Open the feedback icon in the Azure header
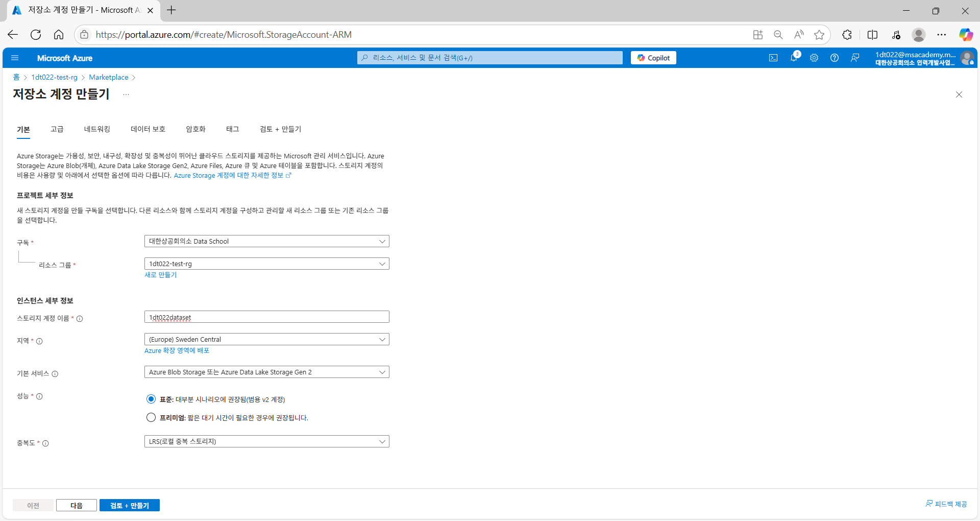The image size is (980, 521). [x=855, y=58]
